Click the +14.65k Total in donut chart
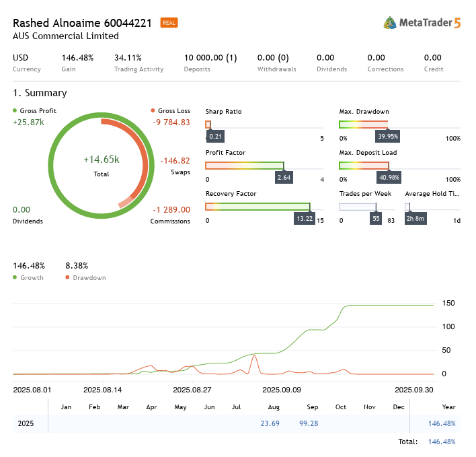Image resolution: width=476 pixels, height=457 pixels. click(x=101, y=160)
